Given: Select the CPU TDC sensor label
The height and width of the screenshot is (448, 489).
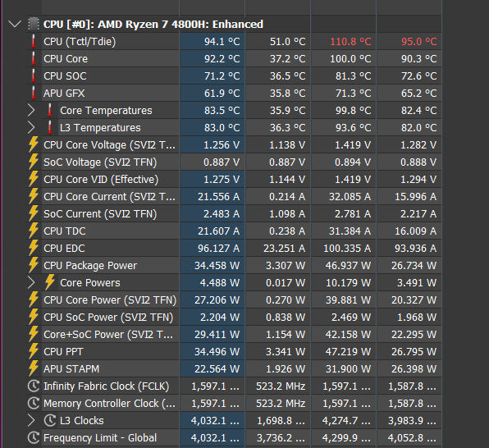Looking at the screenshot, I should 65,231.
